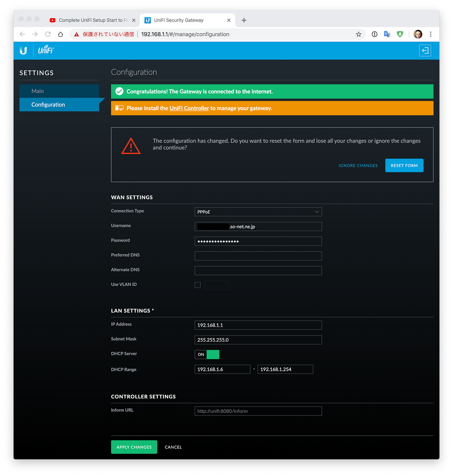Image resolution: width=453 pixels, height=476 pixels.
Task: Click the browser address bar URL
Action: tap(185, 34)
